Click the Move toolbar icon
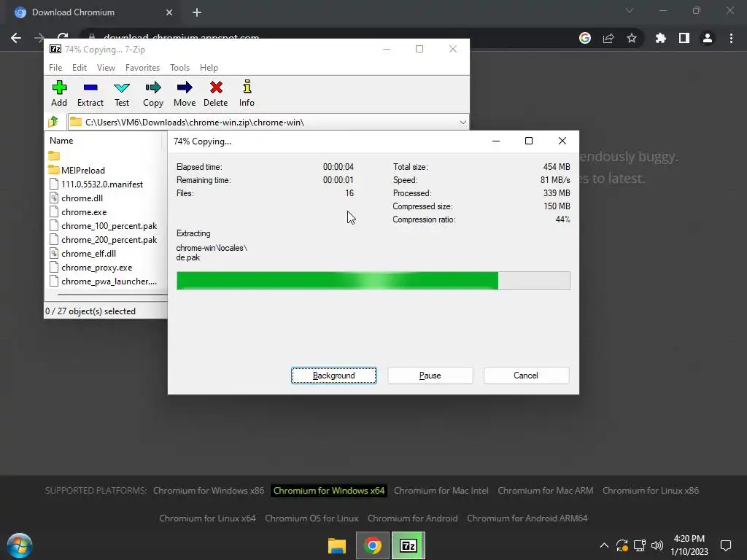Viewport: 747px width, 560px height. click(185, 87)
